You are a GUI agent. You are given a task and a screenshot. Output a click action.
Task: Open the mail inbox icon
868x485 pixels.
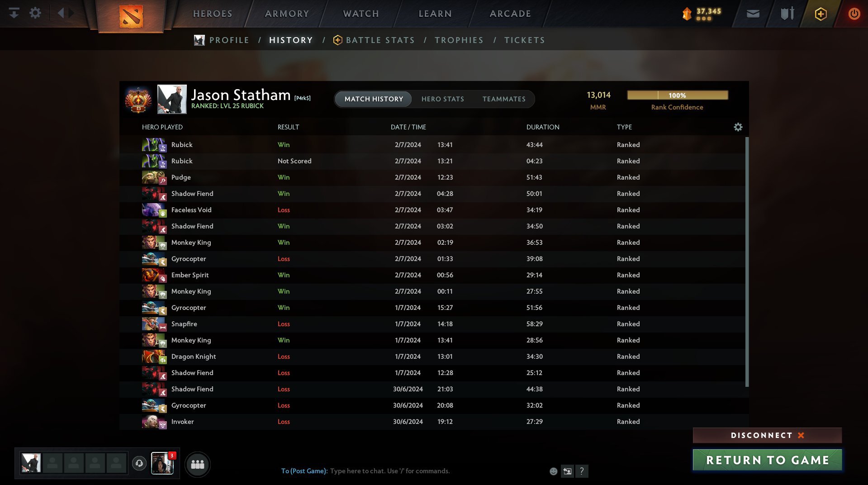coord(753,14)
